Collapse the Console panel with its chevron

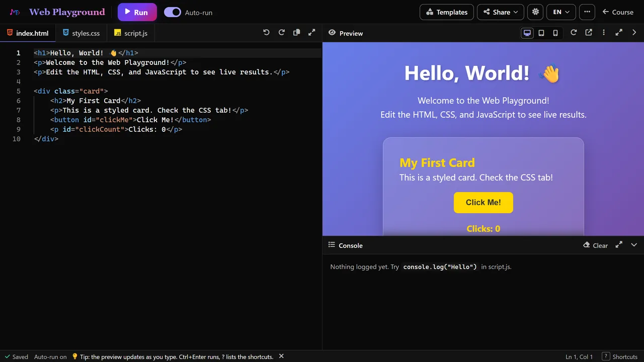[x=634, y=245]
